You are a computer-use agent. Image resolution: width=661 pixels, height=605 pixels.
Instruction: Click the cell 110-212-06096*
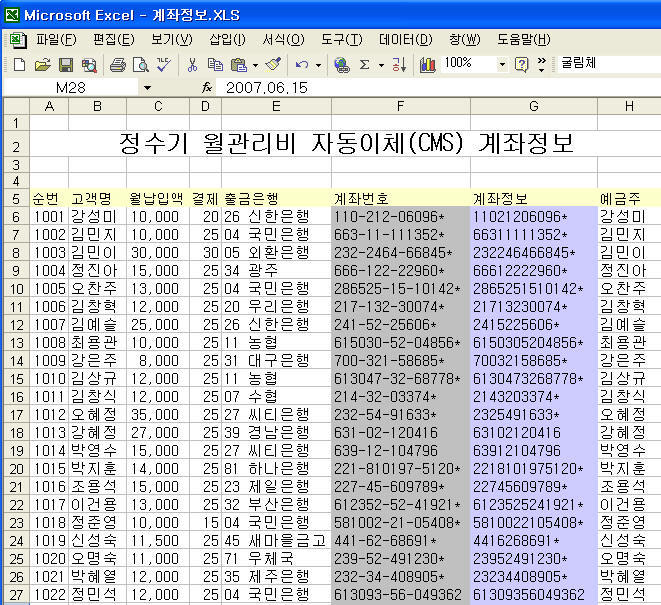[x=400, y=217]
